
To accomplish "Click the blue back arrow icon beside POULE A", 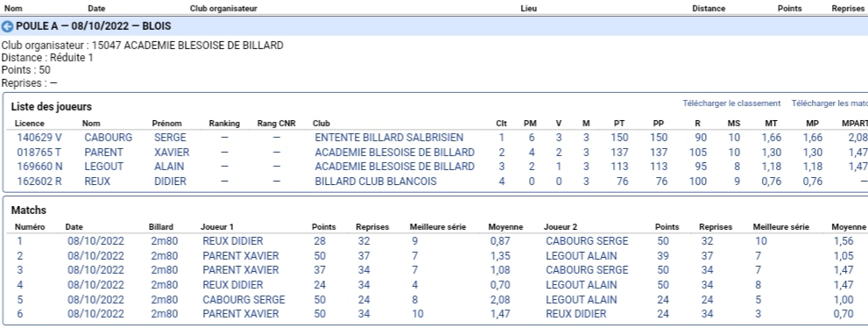I will pos(7,26).
